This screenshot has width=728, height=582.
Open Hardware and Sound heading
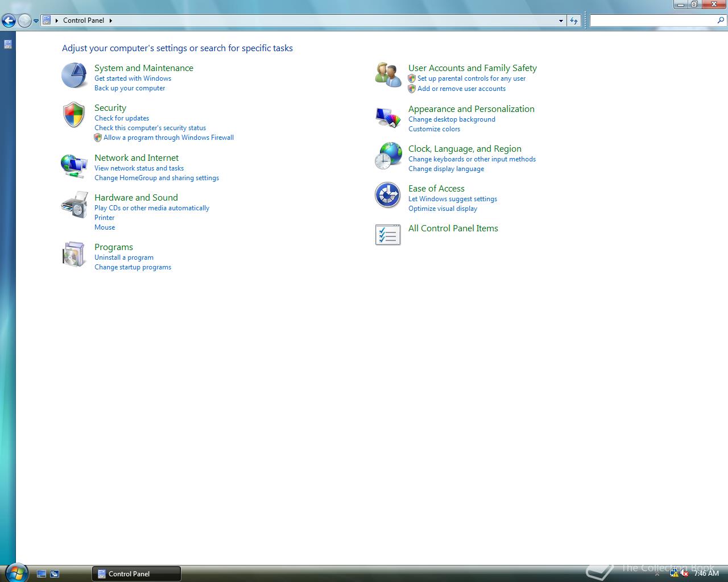pyautogui.click(x=136, y=197)
